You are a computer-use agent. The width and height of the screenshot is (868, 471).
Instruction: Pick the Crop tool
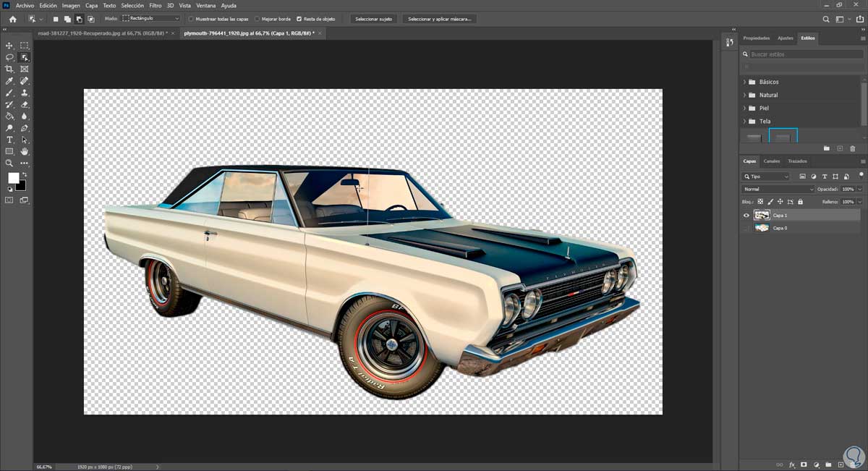click(9, 69)
